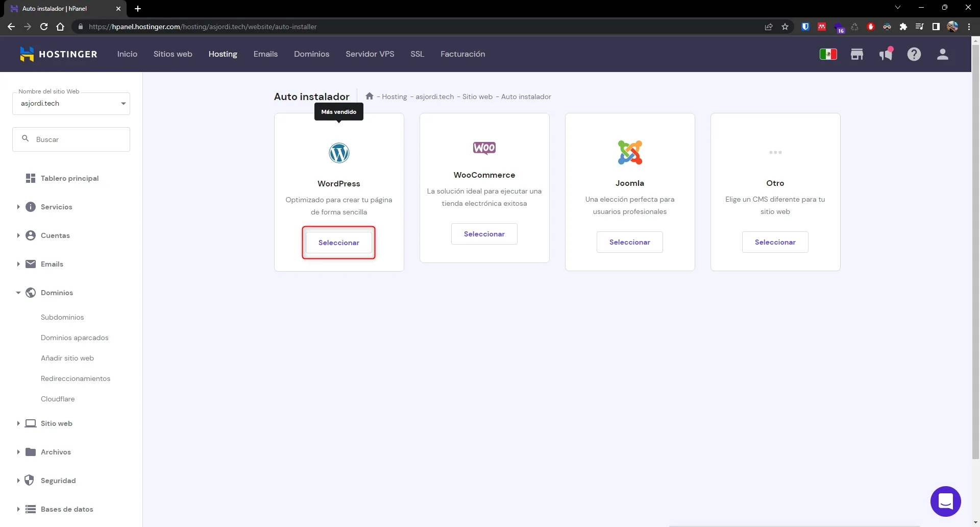
Task: Close the Auto instalador browser tab
Action: click(118, 9)
